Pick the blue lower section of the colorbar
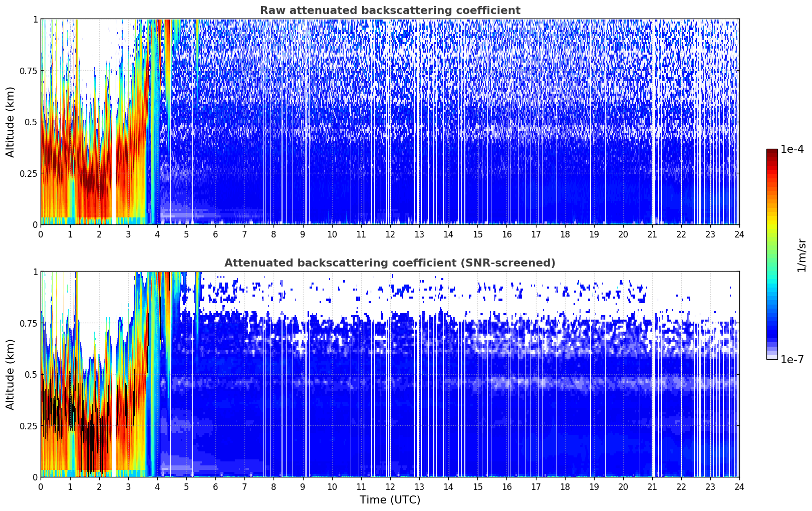The image size is (812, 511). point(772,326)
